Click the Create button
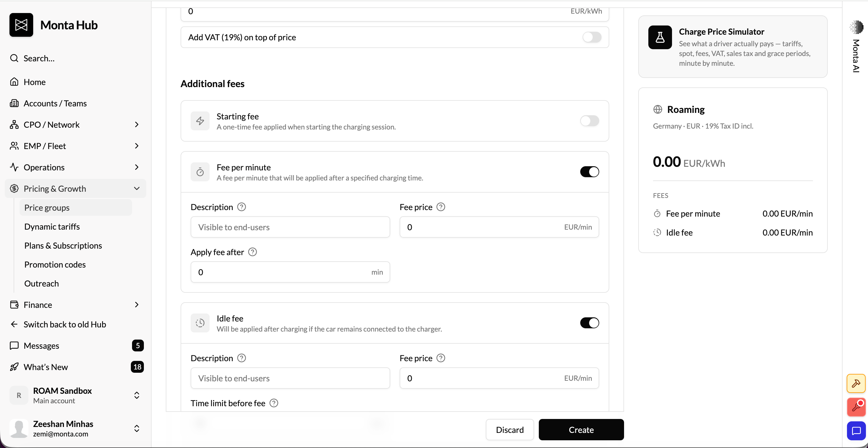868x448 pixels. click(581, 430)
